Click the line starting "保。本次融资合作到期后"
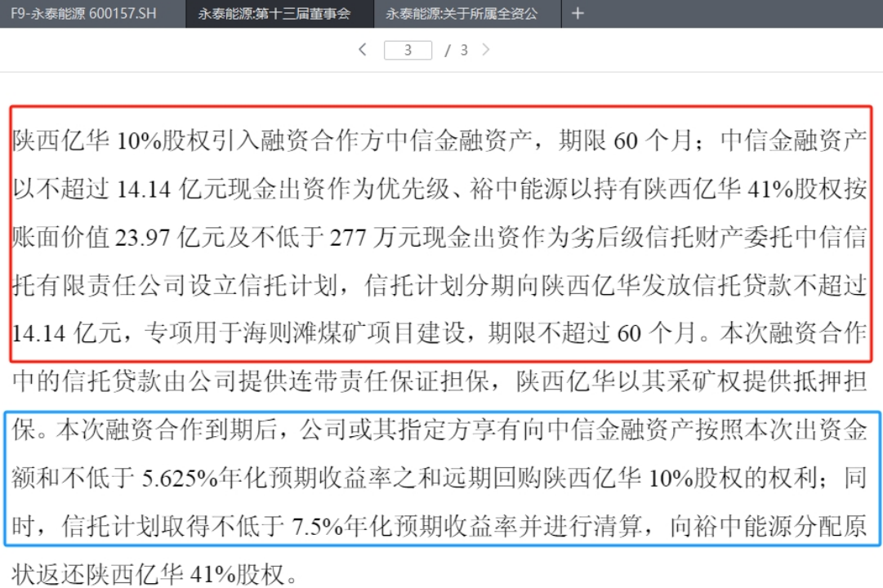The image size is (883, 588). pyautogui.click(x=439, y=430)
